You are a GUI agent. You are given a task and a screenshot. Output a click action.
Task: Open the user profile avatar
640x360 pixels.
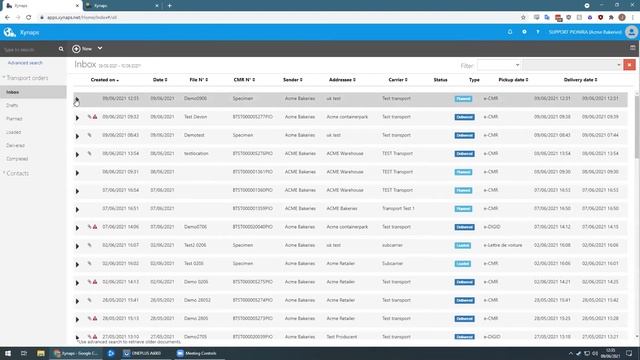tap(631, 32)
